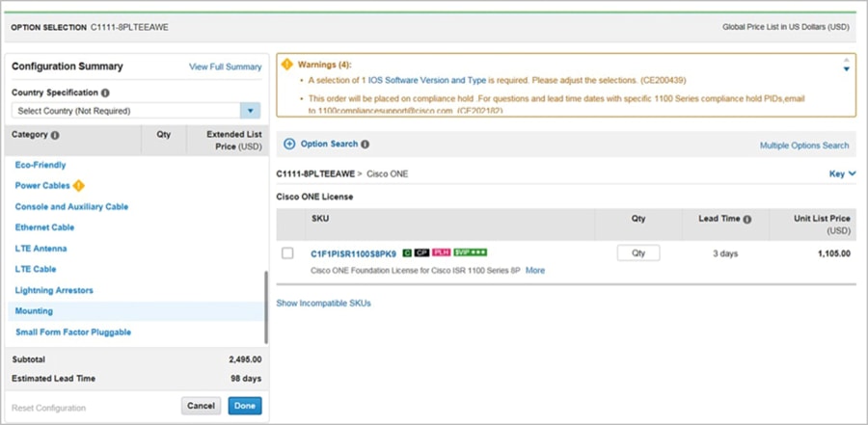Collapse the warnings panel with the up arrow
Screen dimensions: 868x425
tap(846, 60)
